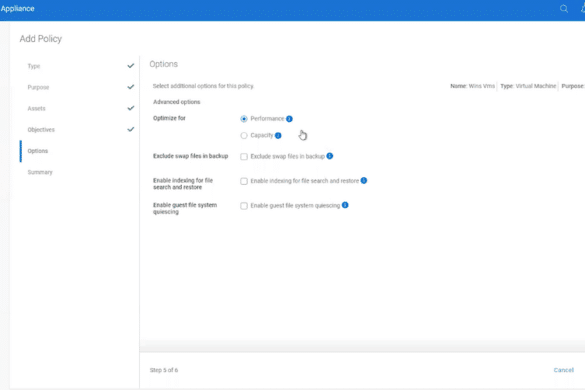585x390 pixels.
Task: Click the Appliance title in header
Action: coord(18,9)
